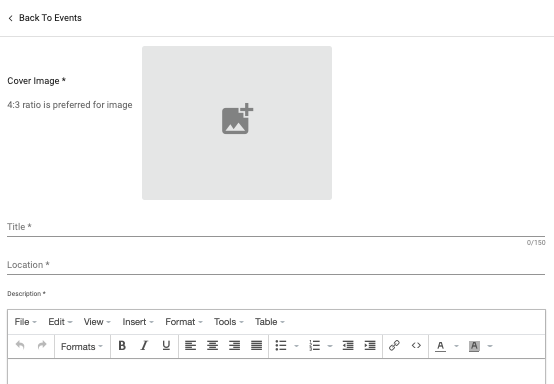Insert or edit a link

coord(394,345)
